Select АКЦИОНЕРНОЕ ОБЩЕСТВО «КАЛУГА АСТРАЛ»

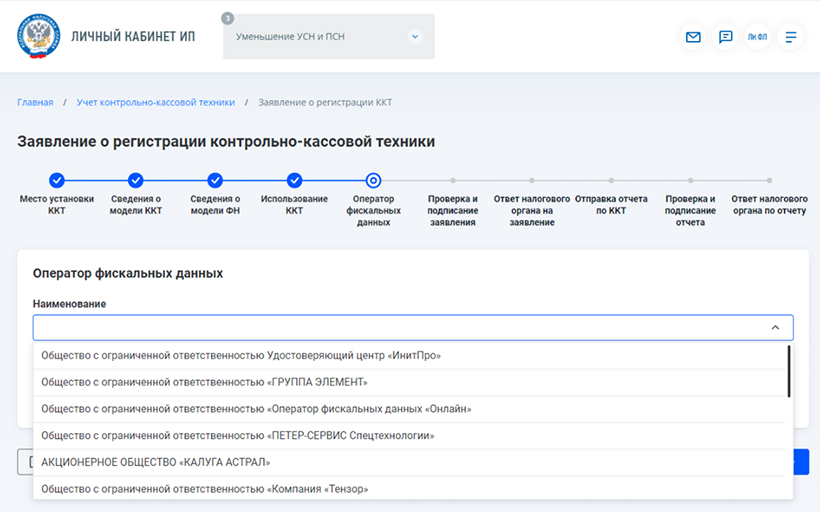pyautogui.click(x=156, y=463)
